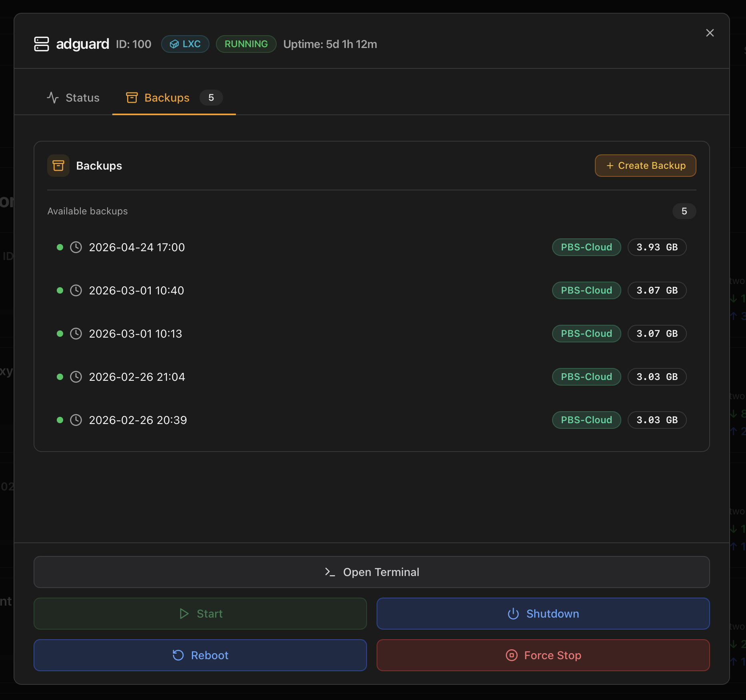Click the available backups count badge
This screenshot has height=700, width=746.
click(x=684, y=211)
